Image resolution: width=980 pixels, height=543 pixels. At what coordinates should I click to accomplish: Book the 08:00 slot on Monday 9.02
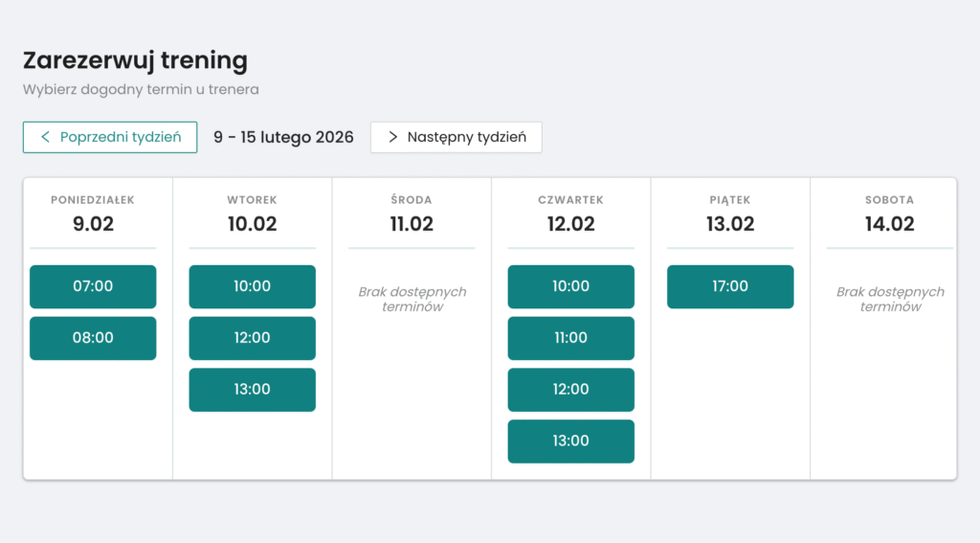[x=93, y=338]
